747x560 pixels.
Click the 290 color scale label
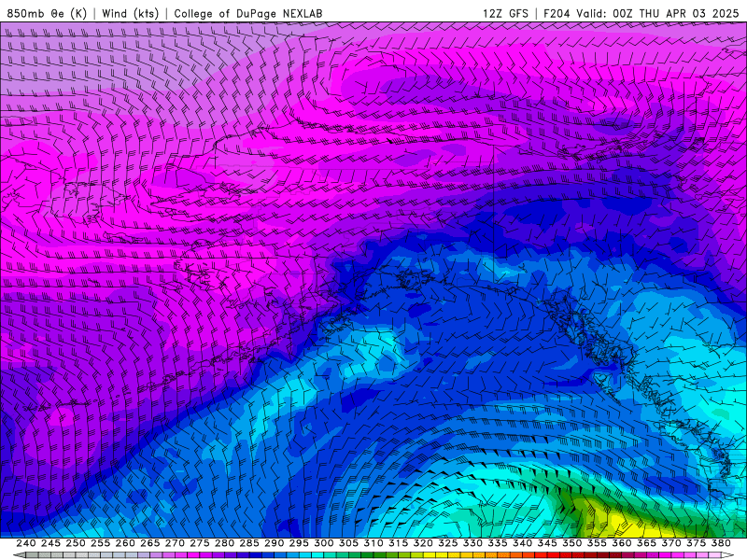(x=274, y=543)
